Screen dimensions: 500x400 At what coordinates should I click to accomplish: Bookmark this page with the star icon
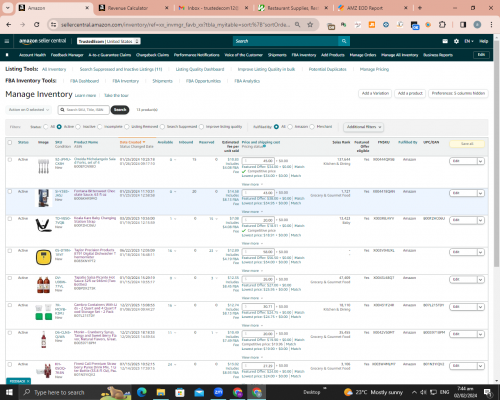(310, 24)
